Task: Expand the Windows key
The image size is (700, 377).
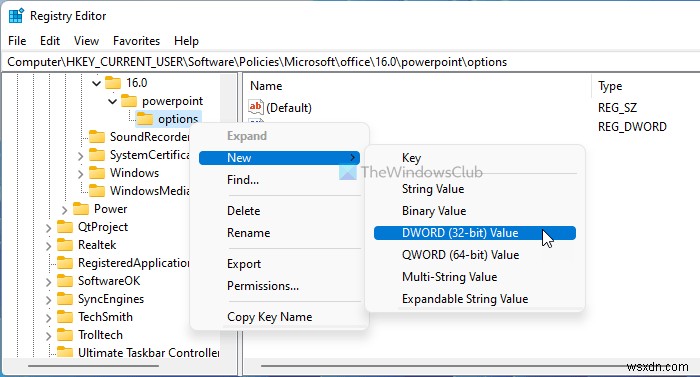Action: [x=80, y=174]
